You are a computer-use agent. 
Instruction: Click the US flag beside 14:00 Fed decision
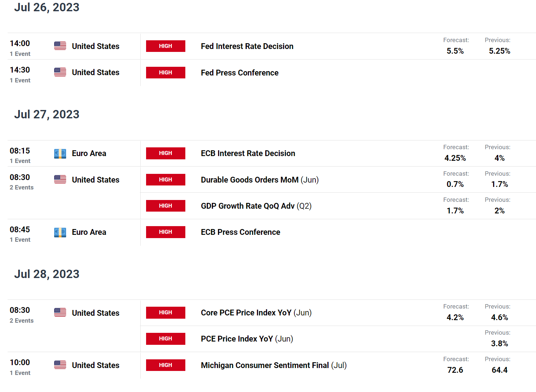pos(60,46)
